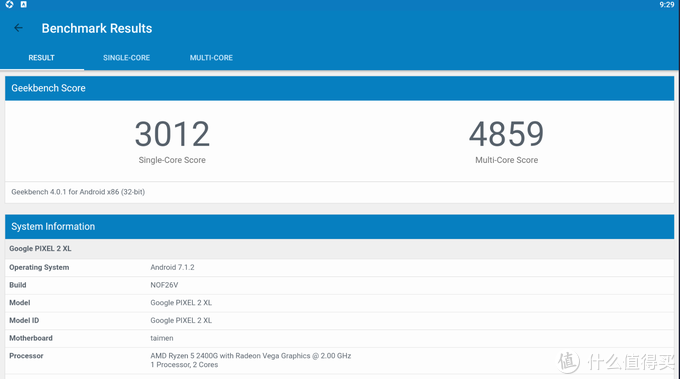Click the Motherboard row label
The image size is (680, 379).
pyautogui.click(x=31, y=338)
